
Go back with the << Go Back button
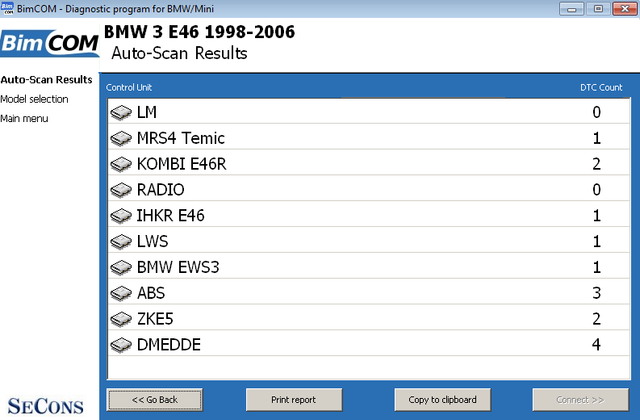(155, 400)
